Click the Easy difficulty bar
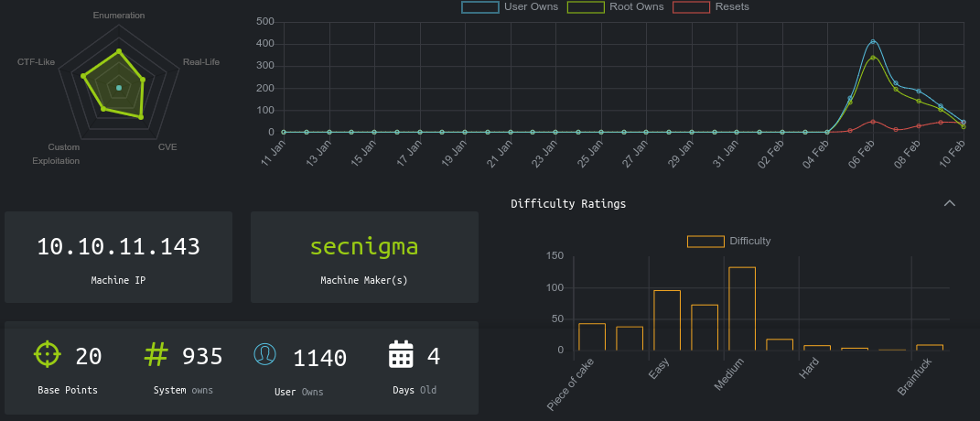Image resolution: width=980 pixels, height=421 pixels. click(666, 320)
